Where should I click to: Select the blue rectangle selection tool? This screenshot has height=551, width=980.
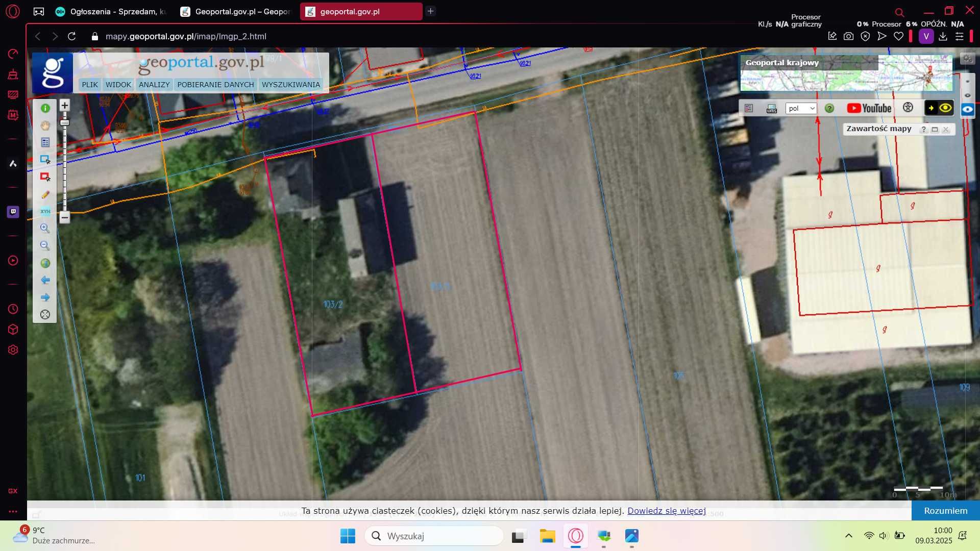pyautogui.click(x=45, y=160)
